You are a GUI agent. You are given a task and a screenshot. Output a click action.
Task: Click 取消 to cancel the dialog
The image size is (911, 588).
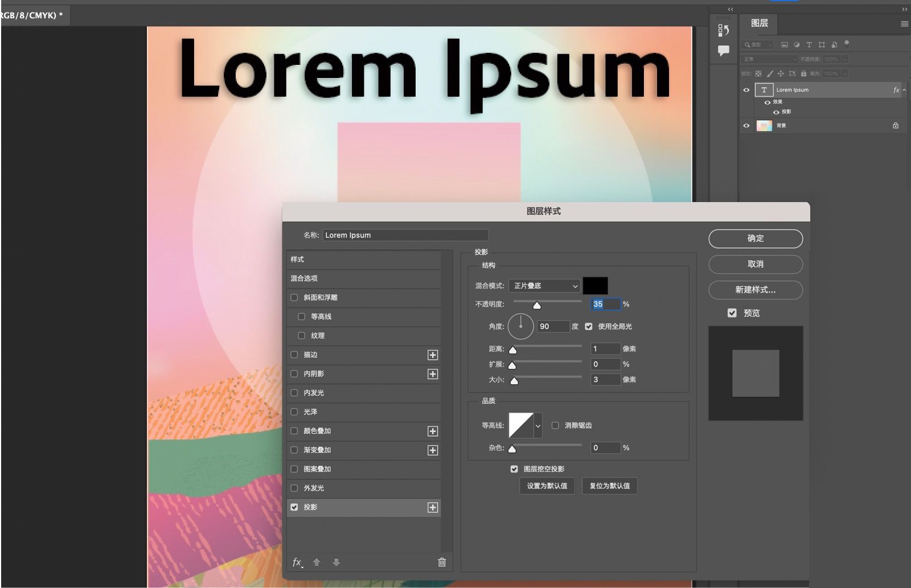(756, 264)
